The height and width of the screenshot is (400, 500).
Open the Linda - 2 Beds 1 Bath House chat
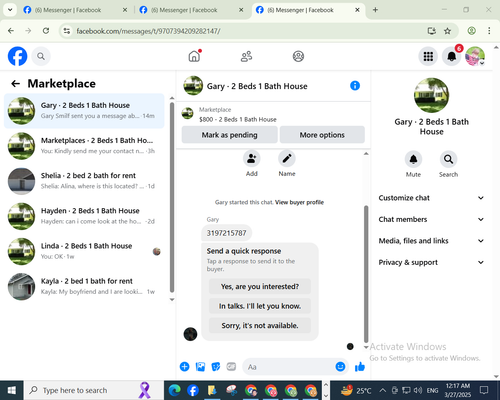click(x=84, y=251)
